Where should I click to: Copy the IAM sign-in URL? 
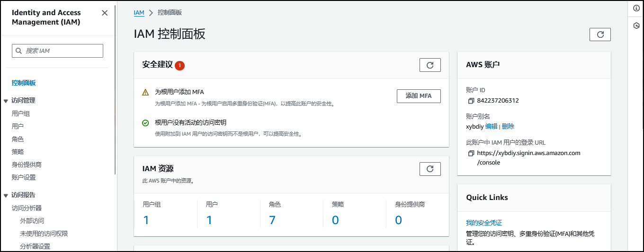point(471,153)
